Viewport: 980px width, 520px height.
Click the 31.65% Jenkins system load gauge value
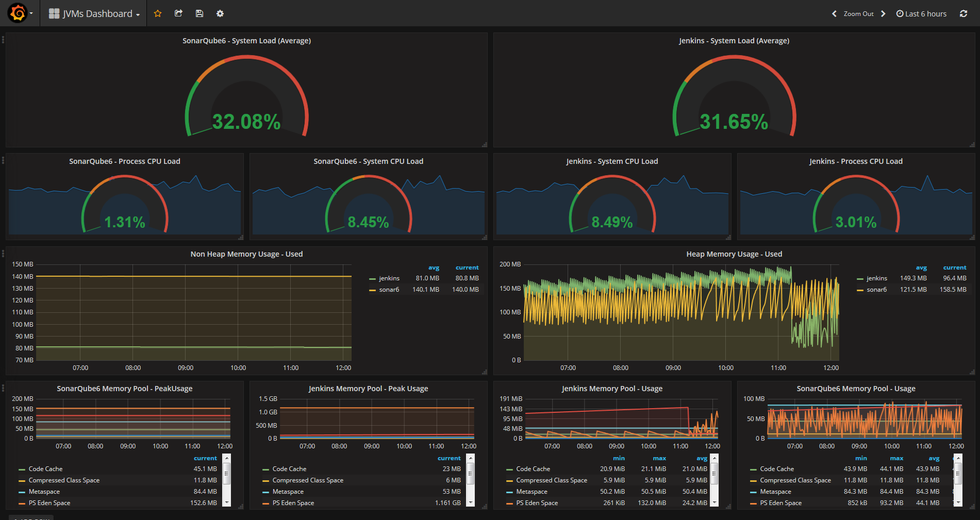click(734, 122)
